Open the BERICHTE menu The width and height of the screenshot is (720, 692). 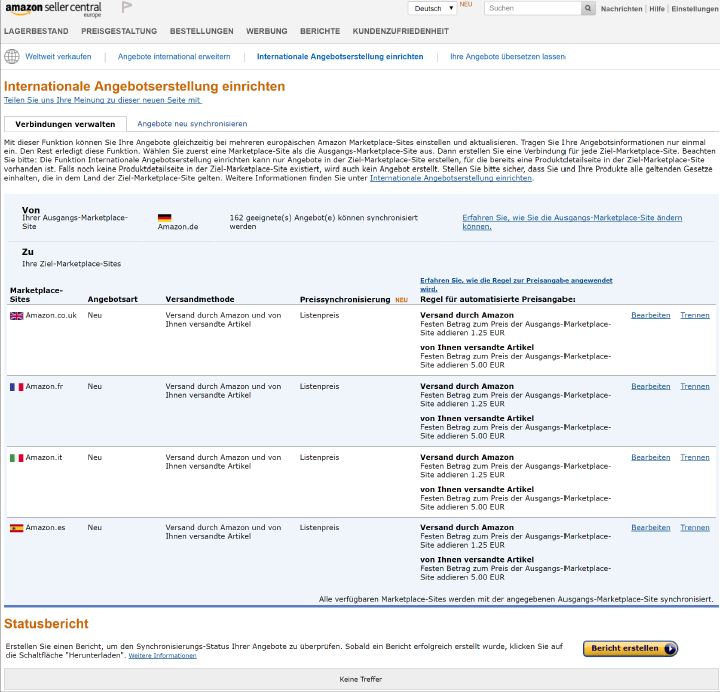pyautogui.click(x=320, y=31)
